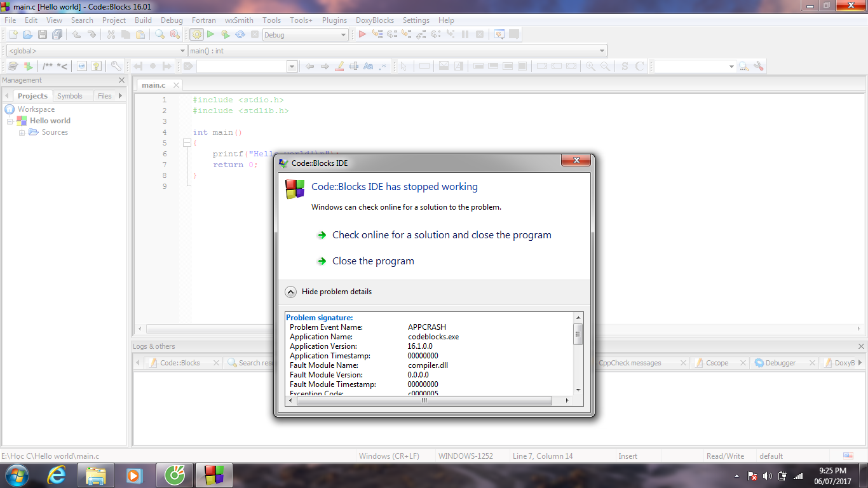Click the Debugging windows toolbar icon

point(499,34)
